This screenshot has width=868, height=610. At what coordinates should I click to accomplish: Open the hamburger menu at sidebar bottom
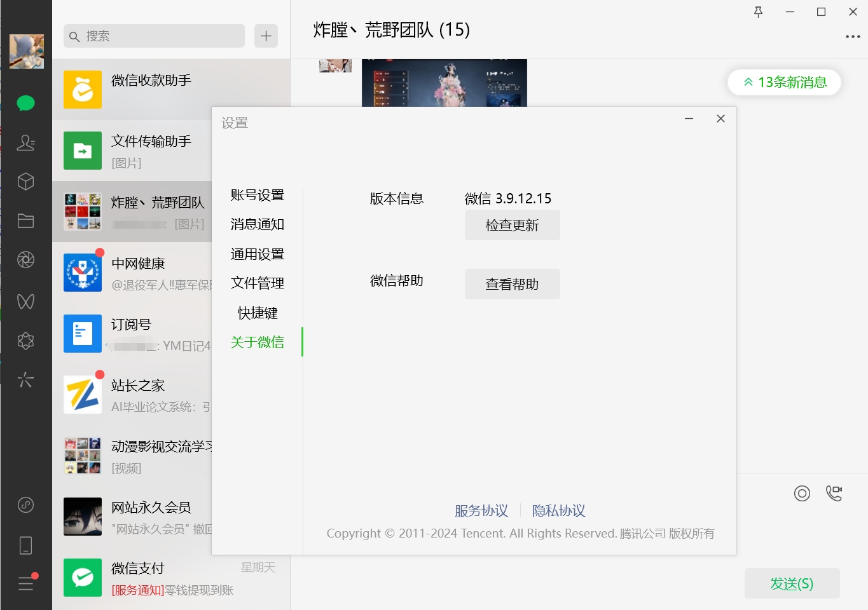click(x=25, y=583)
